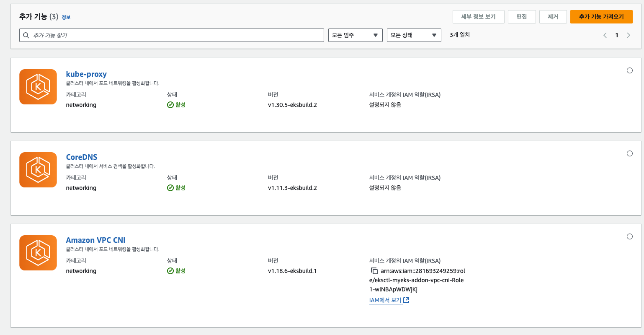
Task: Click networking category under Amazon VPC CNI
Action: tap(81, 271)
